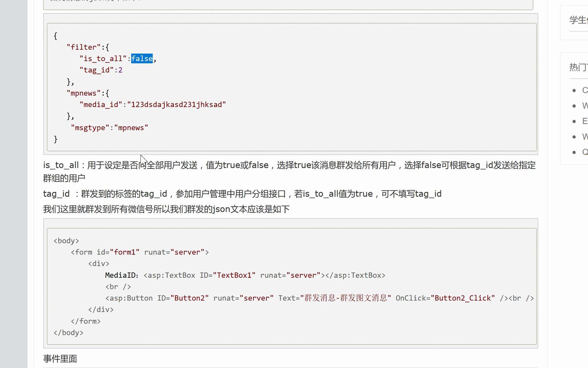Select the "is_to_all" key in the JSON code
The image size is (588, 368).
tap(103, 58)
